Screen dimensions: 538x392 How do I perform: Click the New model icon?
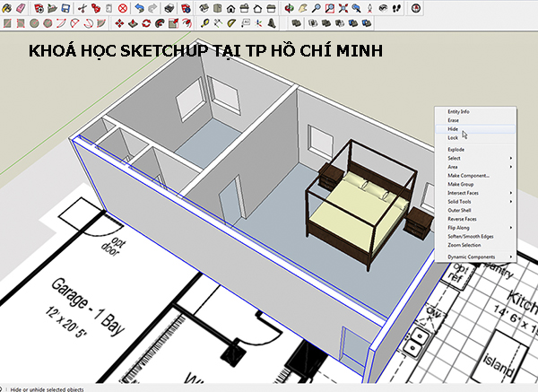point(39,8)
